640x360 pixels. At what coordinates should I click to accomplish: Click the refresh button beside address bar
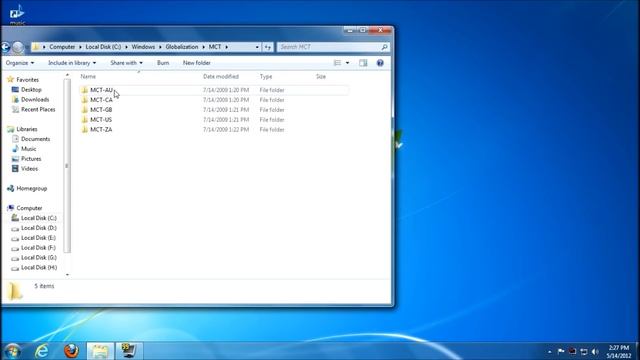[x=268, y=47]
